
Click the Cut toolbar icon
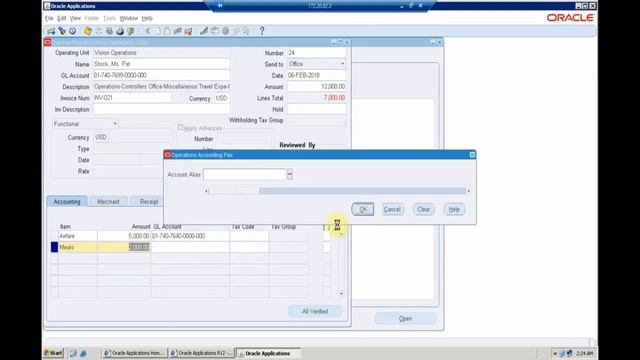click(147, 31)
